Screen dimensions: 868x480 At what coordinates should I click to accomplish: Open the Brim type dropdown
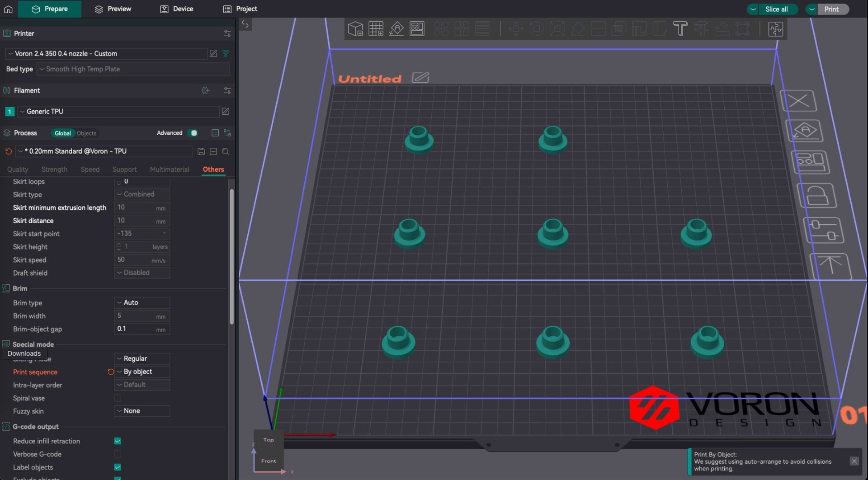click(x=142, y=303)
